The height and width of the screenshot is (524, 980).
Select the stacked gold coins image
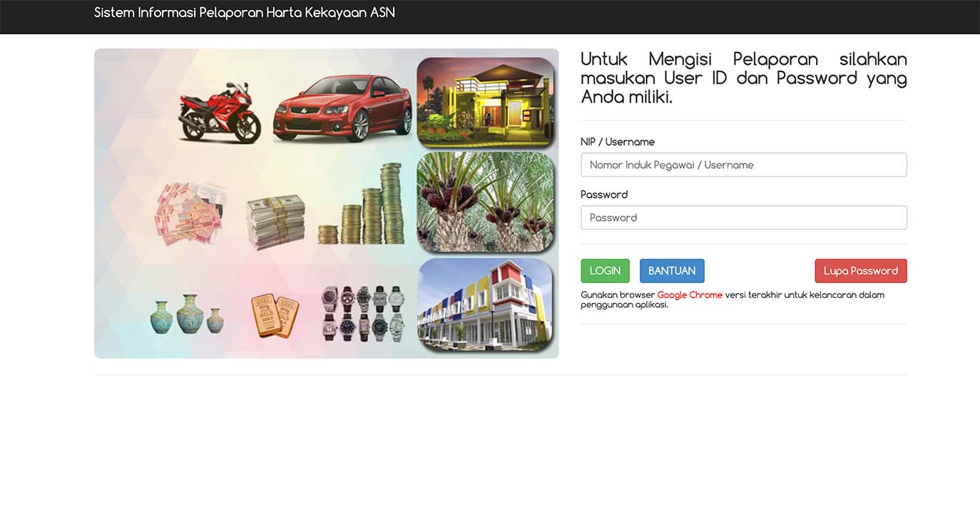(362, 207)
